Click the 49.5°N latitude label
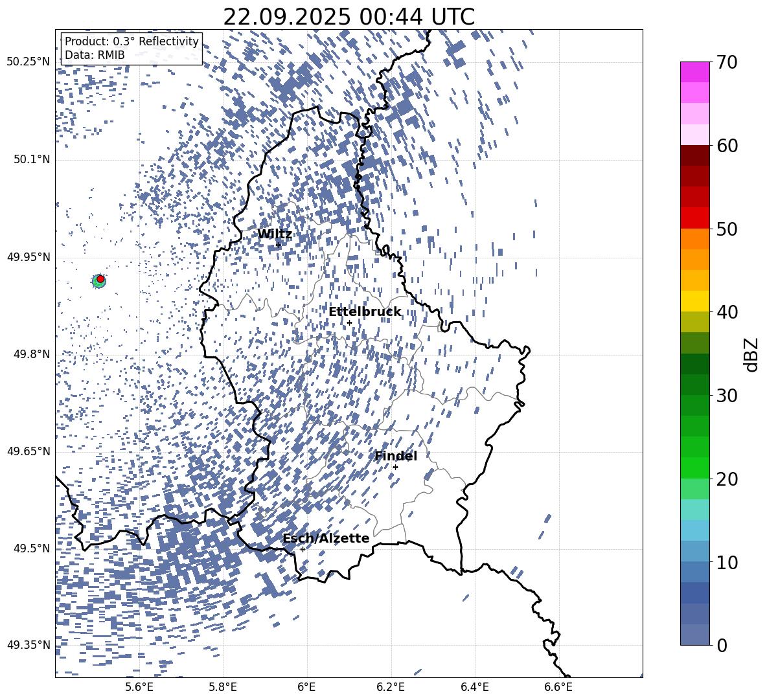Viewport: 767px width, 700px height. tap(32, 548)
